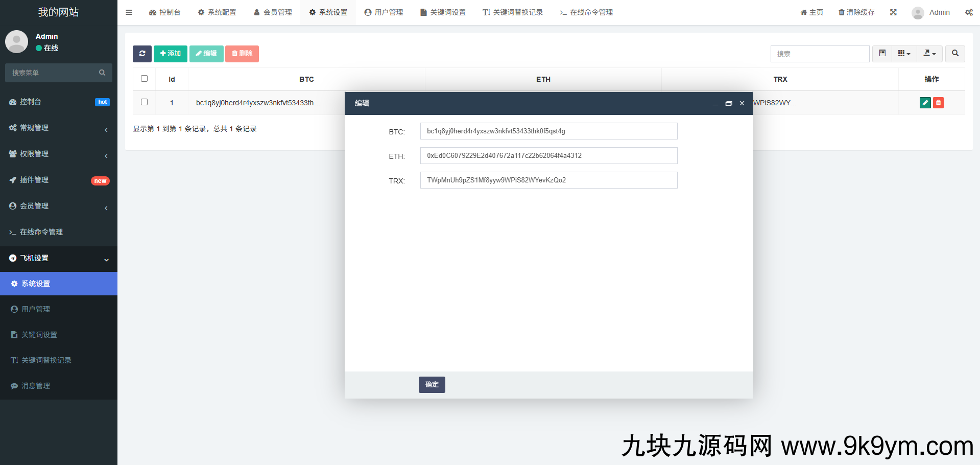980x465 pixels.
Task: Check the checkbox for row 1
Action: tap(144, 102)
